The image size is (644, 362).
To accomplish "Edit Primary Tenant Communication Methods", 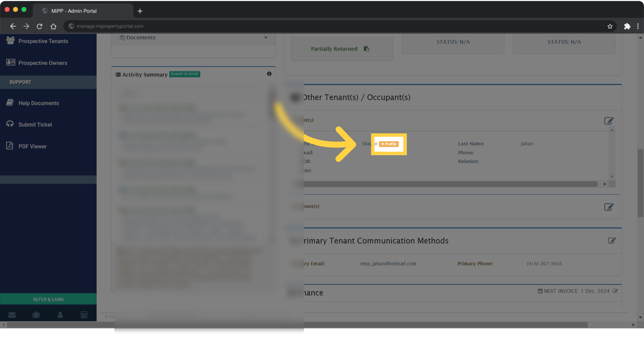I will pyautogui.click(x=612, y=241).
